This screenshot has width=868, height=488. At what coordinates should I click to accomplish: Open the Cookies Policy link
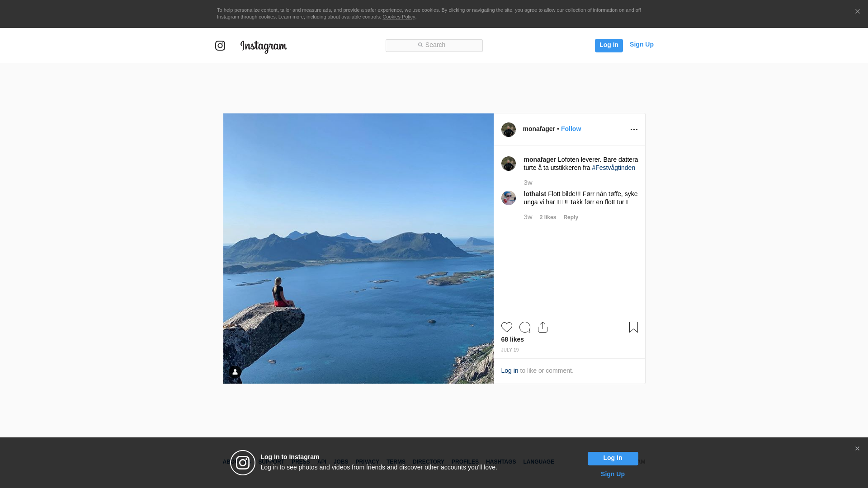tap(398, 17)
